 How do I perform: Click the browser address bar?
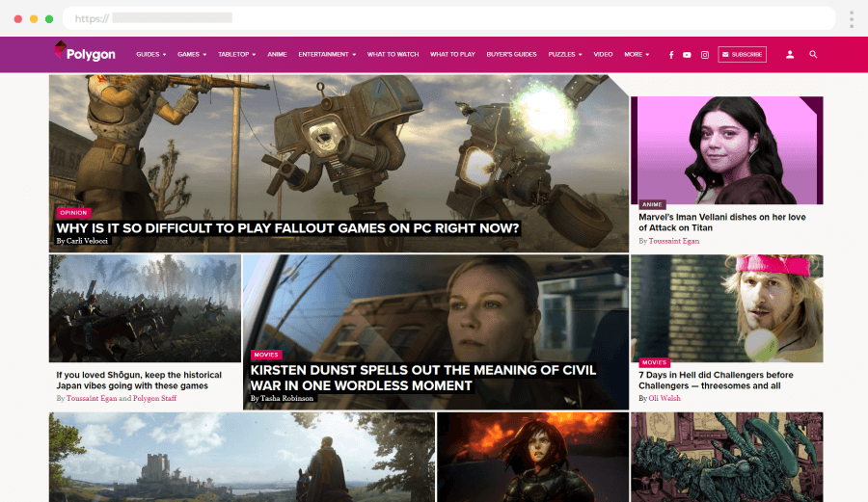pos(448,19)
